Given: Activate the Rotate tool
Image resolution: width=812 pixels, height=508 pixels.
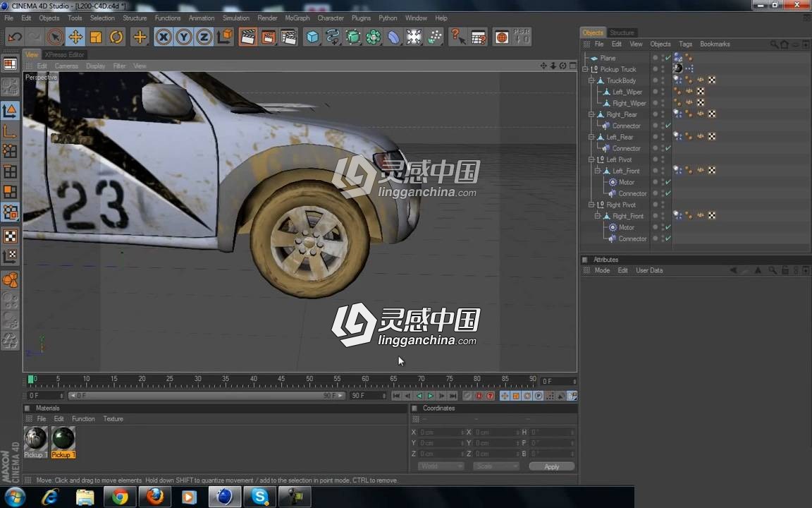Looking at the screenshot, I should coord(116,37).
